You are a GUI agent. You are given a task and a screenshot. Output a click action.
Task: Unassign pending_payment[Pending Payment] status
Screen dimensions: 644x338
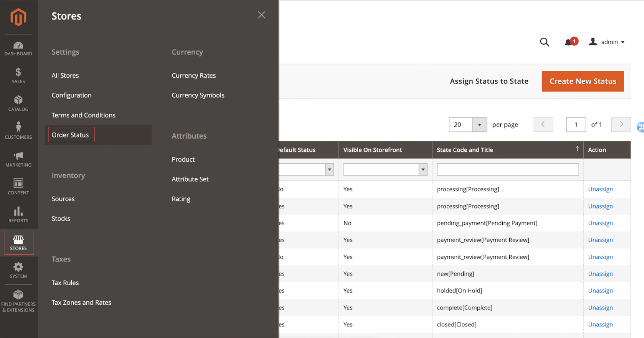[600, 223]
